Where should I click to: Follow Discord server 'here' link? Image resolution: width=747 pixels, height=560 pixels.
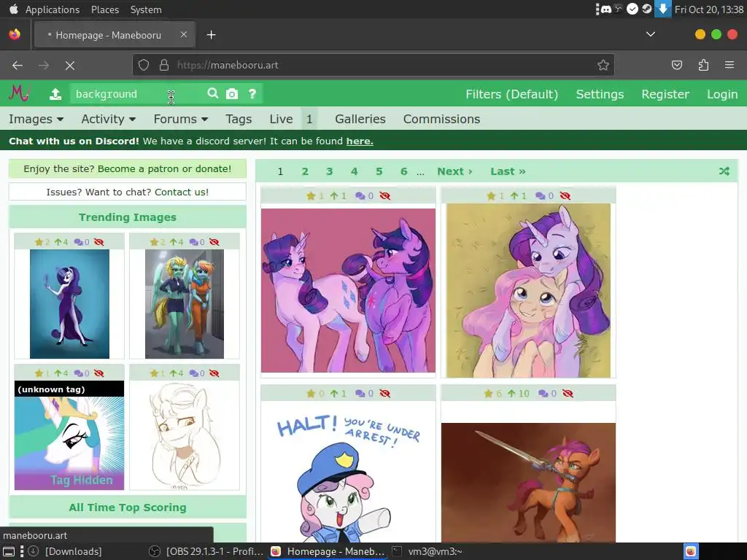(360, 141)
